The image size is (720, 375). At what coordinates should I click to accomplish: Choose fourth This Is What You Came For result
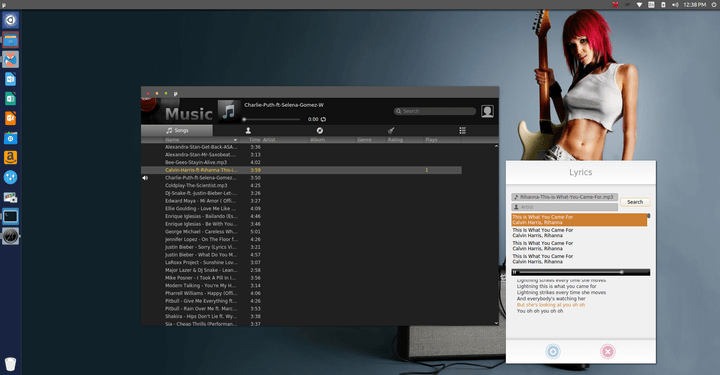tap(579, 259)
